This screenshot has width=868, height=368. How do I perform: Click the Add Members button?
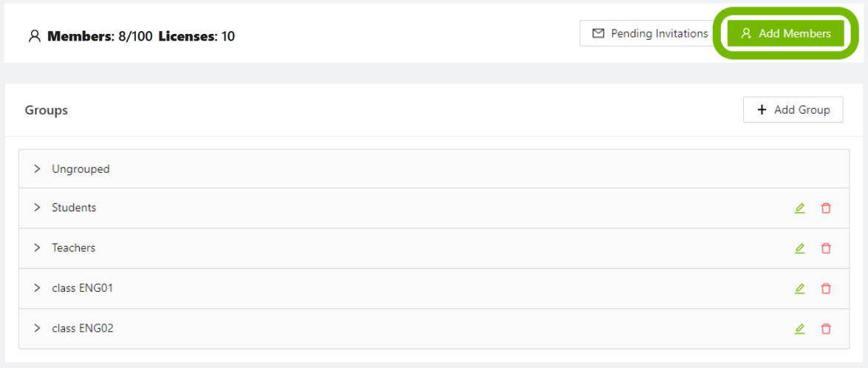[786, 33]
